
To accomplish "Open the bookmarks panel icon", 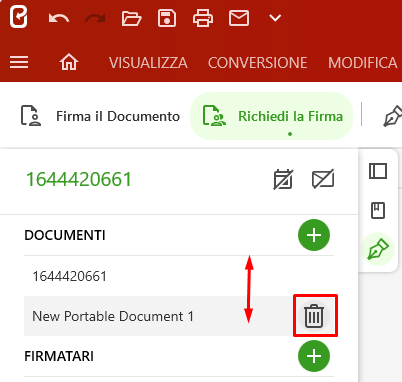I will (378, 210).
